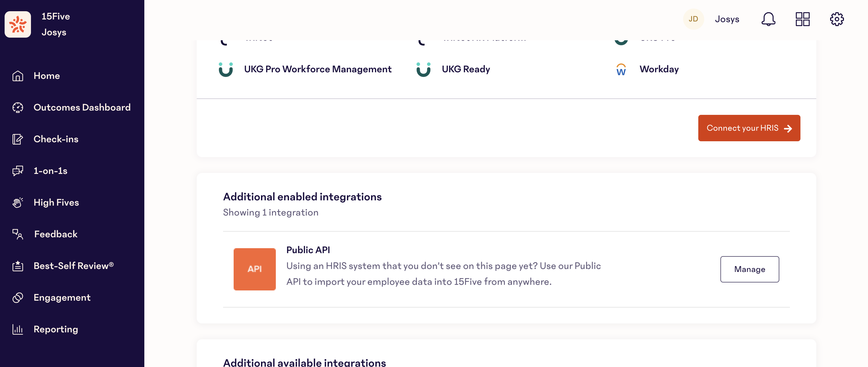Open the notifications bell

pos(768,19)
